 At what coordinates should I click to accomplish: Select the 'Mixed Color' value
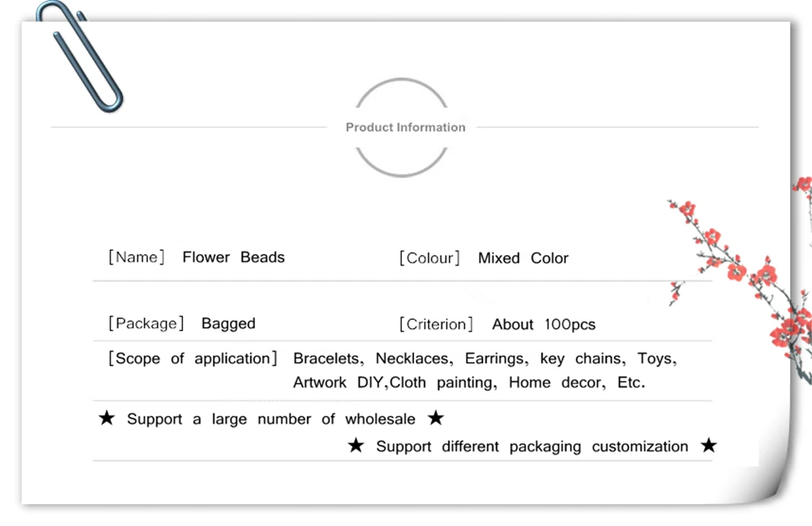pos(523,258)
